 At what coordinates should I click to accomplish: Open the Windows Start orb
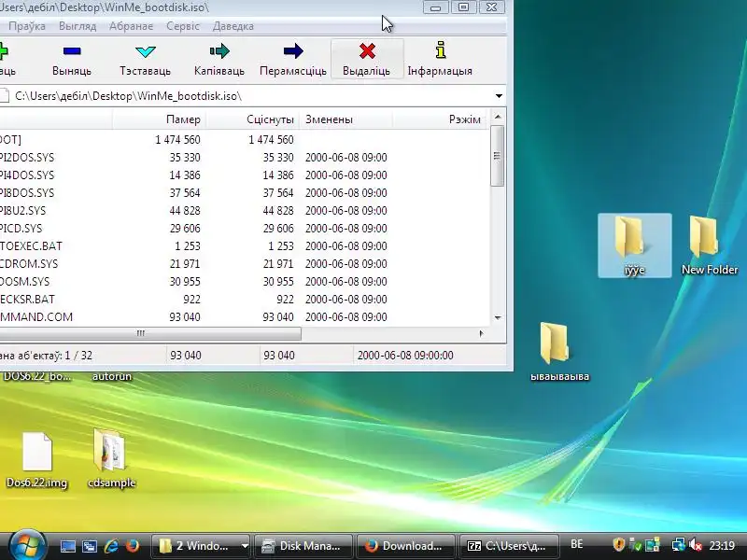click(27, 545)
